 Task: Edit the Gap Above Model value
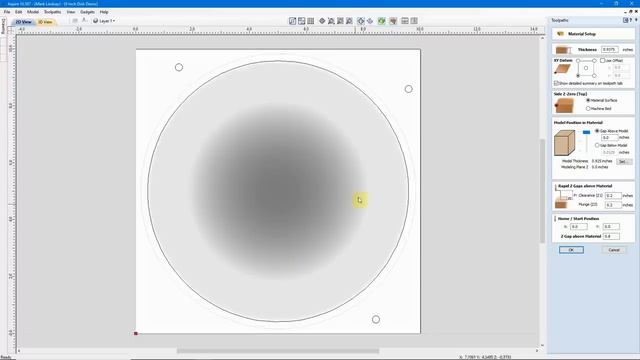pyautogui.click(x=610, y=138)
